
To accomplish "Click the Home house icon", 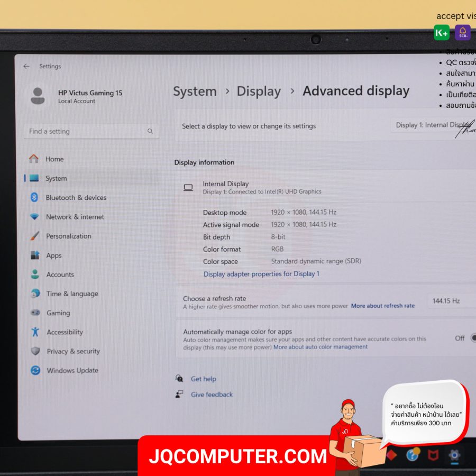I will [34, 159].
